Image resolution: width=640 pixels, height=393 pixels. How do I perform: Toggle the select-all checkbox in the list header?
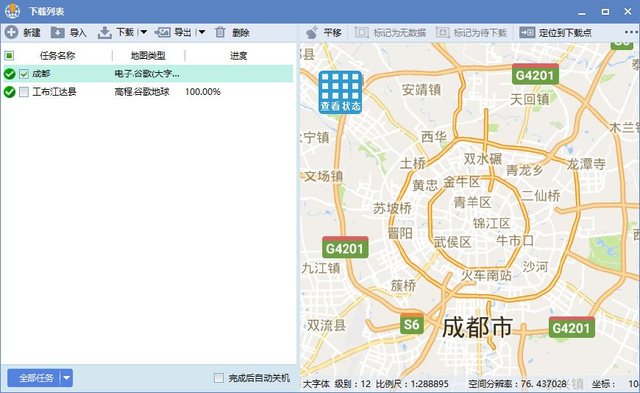click(9, 56)
